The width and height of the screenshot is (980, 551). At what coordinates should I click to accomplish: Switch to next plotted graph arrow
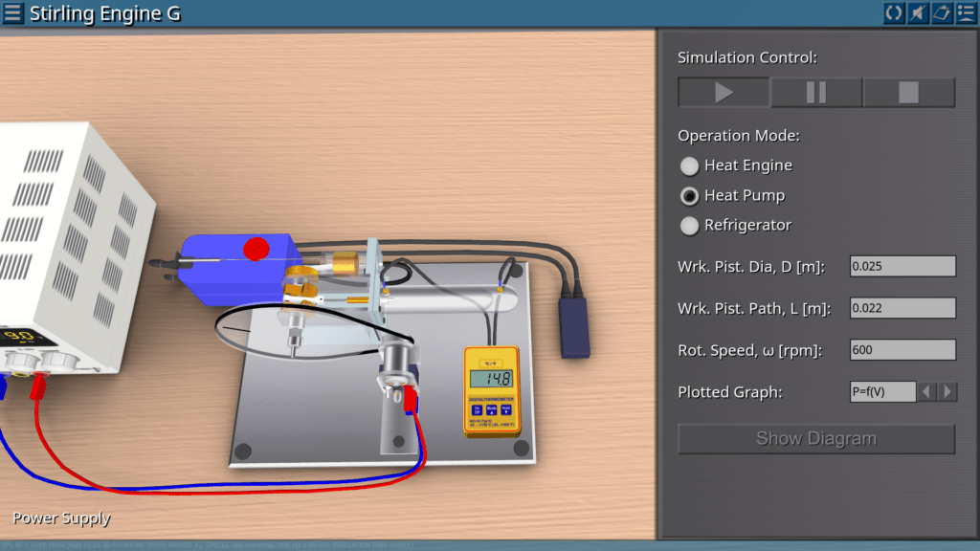pos(947,391)
